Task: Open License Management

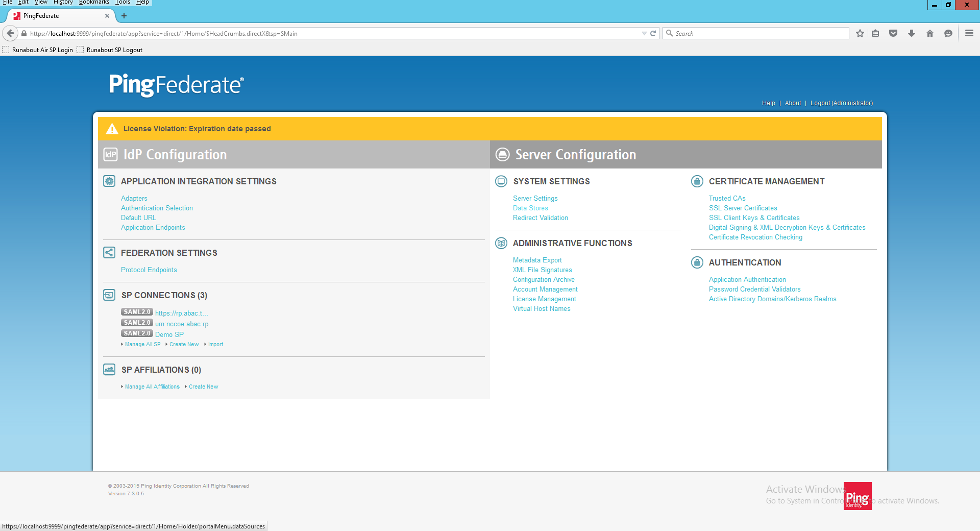Action: [x=545, y=299]
